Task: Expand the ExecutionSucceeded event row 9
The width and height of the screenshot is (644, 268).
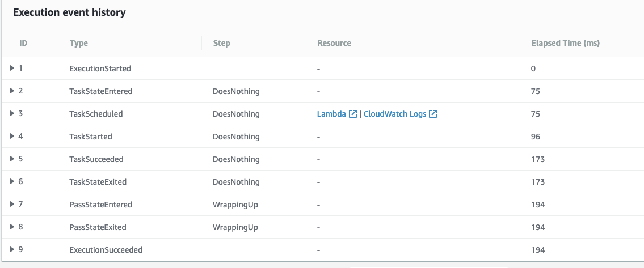Action: tap(12, 249)
